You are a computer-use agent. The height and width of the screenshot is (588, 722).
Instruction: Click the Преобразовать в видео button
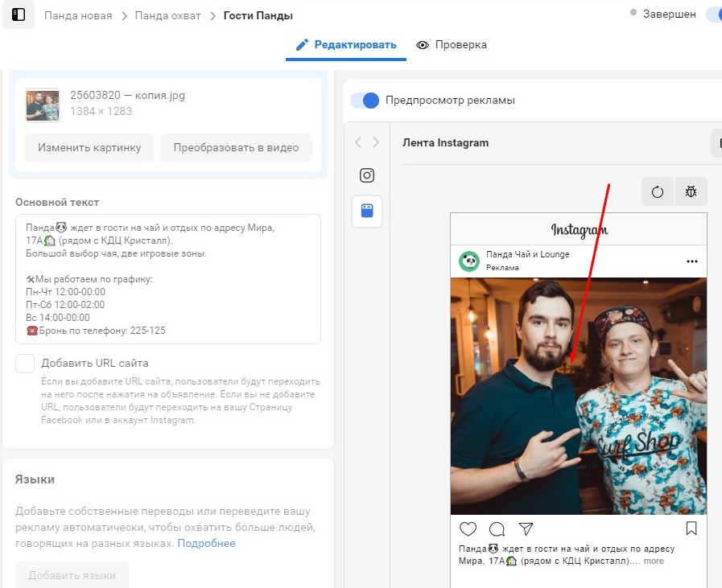click(236, 148)
